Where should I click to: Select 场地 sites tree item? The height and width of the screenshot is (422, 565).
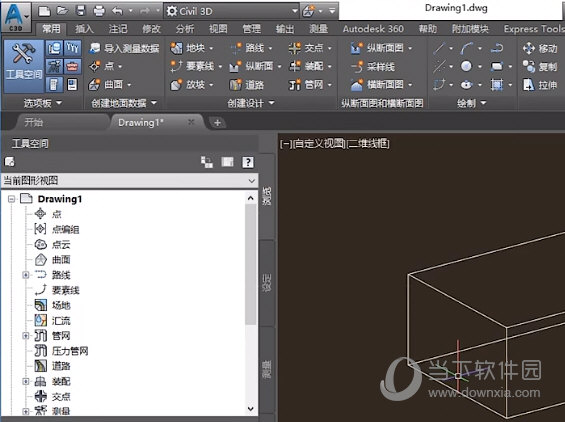(x=61, y=306)
